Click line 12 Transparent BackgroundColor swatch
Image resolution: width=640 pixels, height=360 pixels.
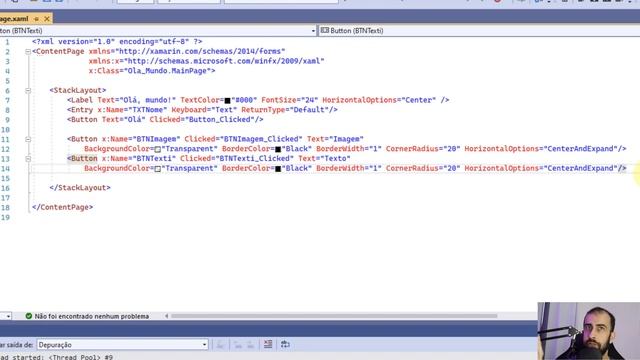tap(158, 149)
